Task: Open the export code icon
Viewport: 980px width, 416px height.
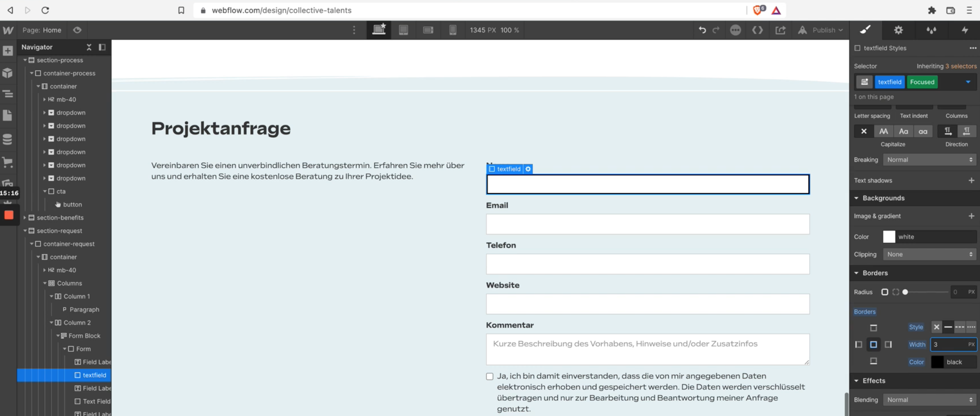Action: pyautogui.click(x=758, y=30)
